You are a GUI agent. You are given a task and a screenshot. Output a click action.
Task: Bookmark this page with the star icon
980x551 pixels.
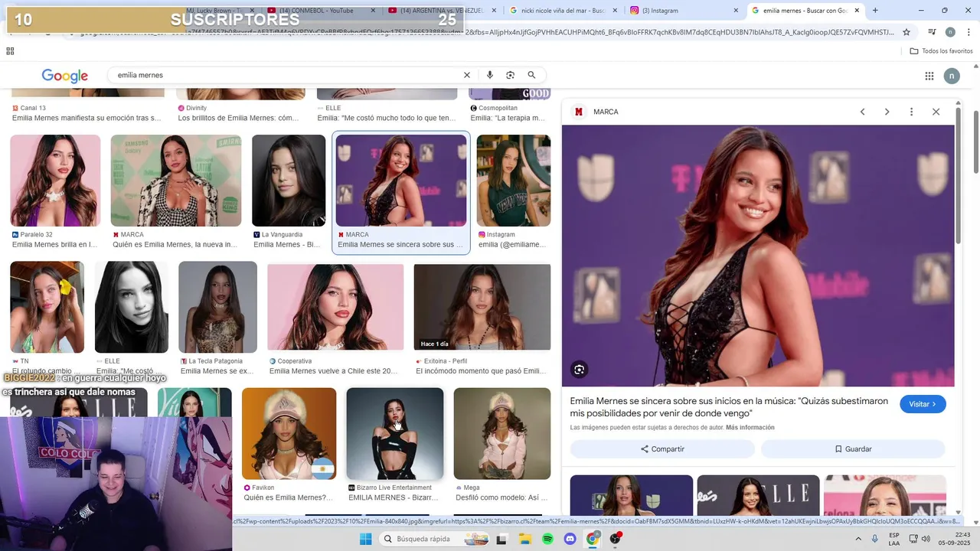point(906,32)
